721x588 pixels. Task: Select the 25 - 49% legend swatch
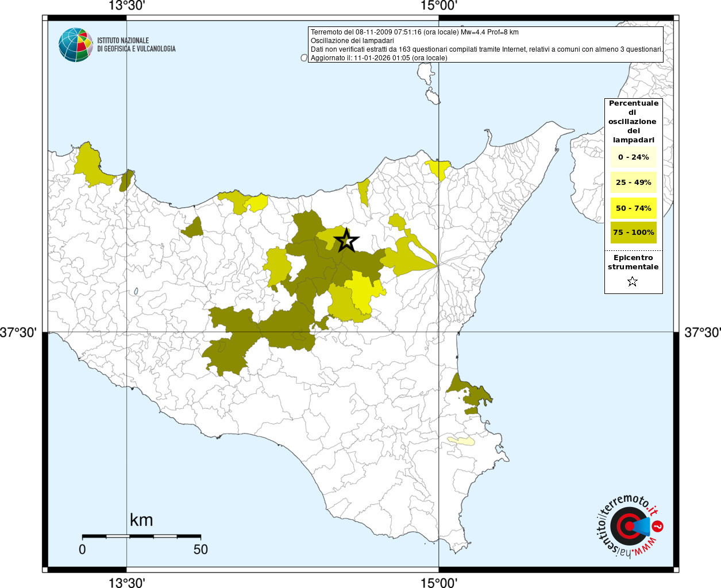pos(633,183)
